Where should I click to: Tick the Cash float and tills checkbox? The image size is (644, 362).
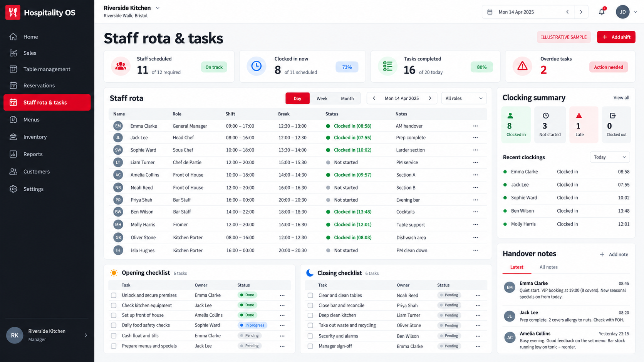pos(114,335)
